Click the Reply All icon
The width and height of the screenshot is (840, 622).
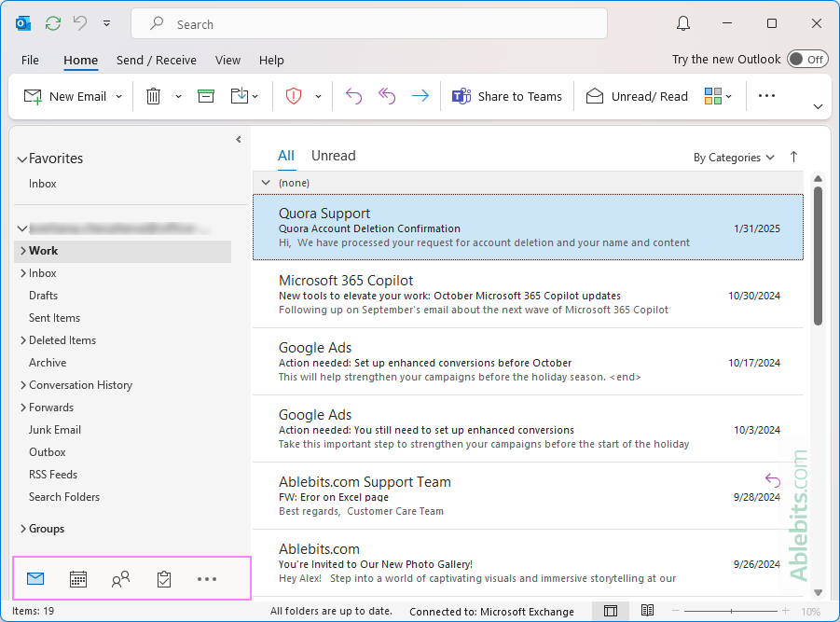click(387, 96)
